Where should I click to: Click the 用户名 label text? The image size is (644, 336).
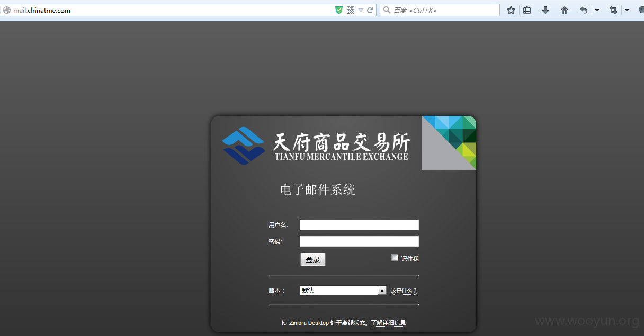(278, 225)
